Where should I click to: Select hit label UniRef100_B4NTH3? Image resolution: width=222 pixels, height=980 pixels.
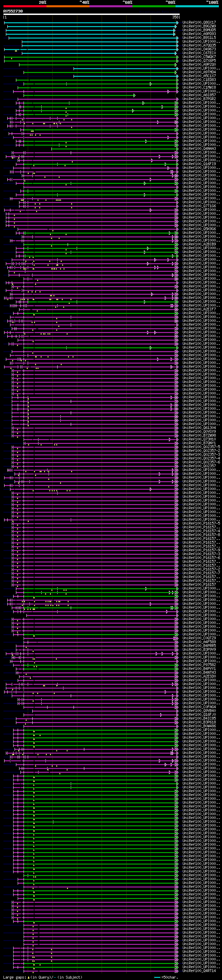[x=199, y=672]
